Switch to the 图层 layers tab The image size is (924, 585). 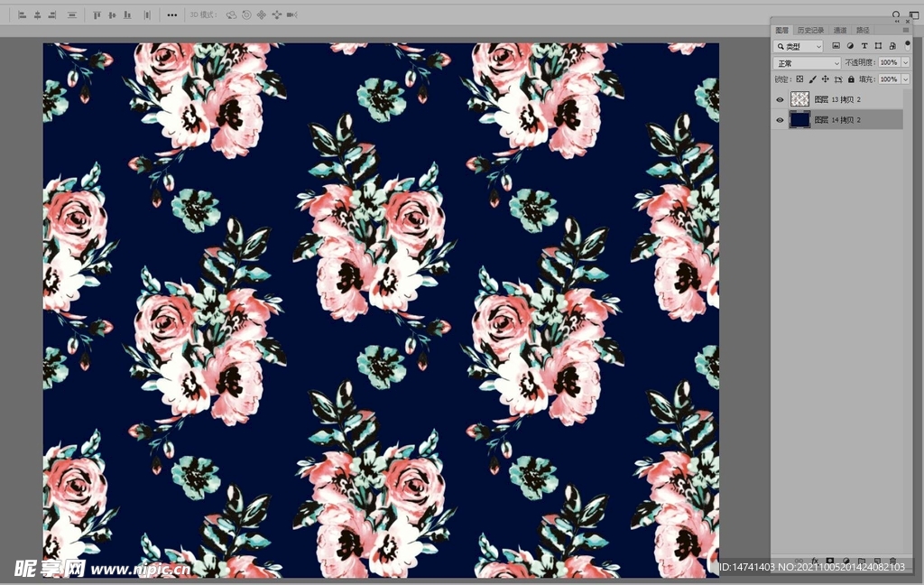[x=782, y=30]
